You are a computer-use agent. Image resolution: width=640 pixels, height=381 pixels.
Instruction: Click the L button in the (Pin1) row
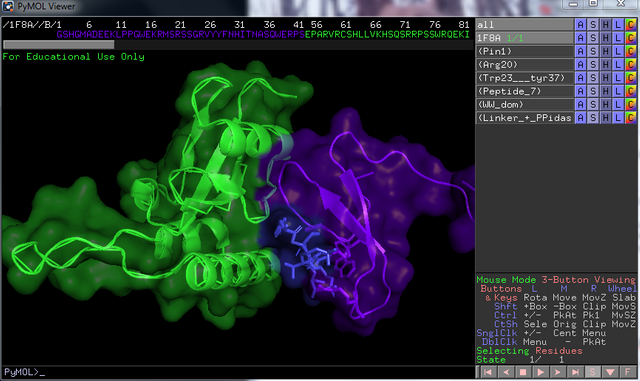(x=618, y=51)
